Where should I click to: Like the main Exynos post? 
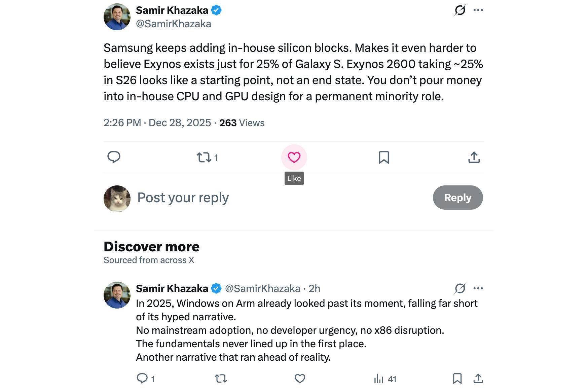[x=294, y=157]
